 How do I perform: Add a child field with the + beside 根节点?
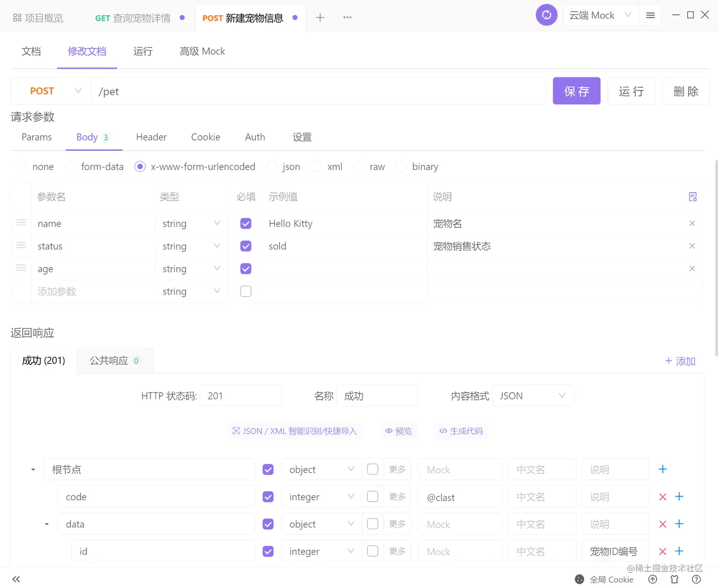coord(662,469)
